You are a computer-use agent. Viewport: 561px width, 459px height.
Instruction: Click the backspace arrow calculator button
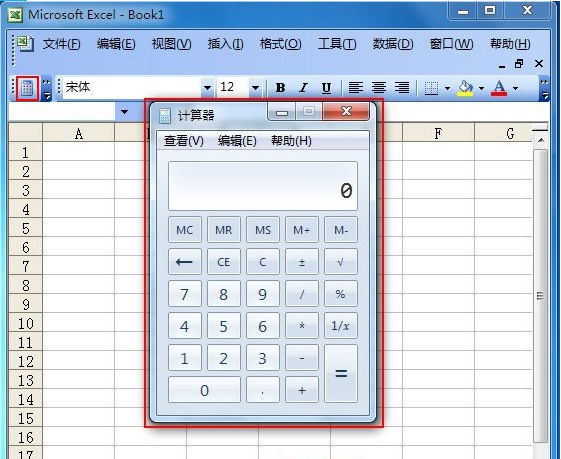[x=185, y=262]
